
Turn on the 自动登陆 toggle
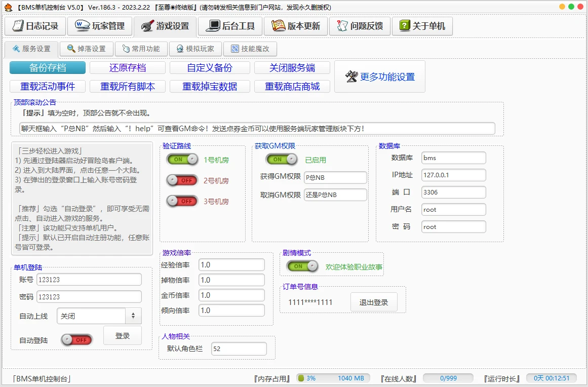pyautogui.click(x=76, y=340)
